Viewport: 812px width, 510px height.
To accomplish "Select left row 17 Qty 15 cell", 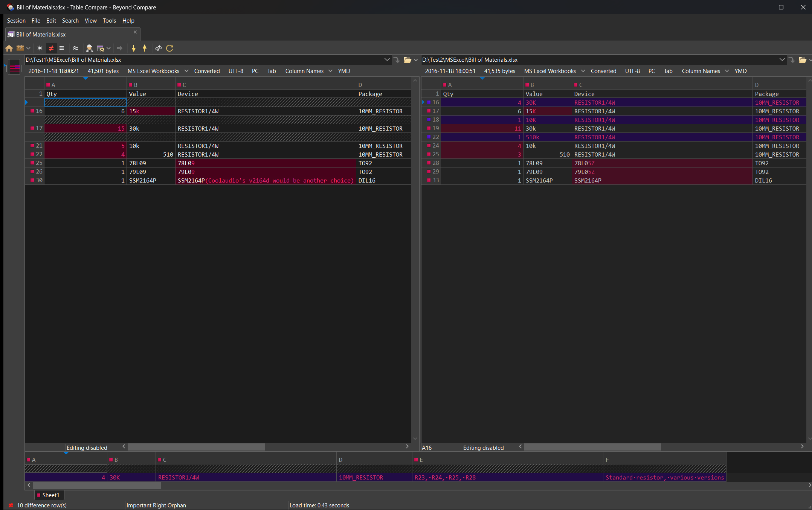I will [x=85, y=128].
